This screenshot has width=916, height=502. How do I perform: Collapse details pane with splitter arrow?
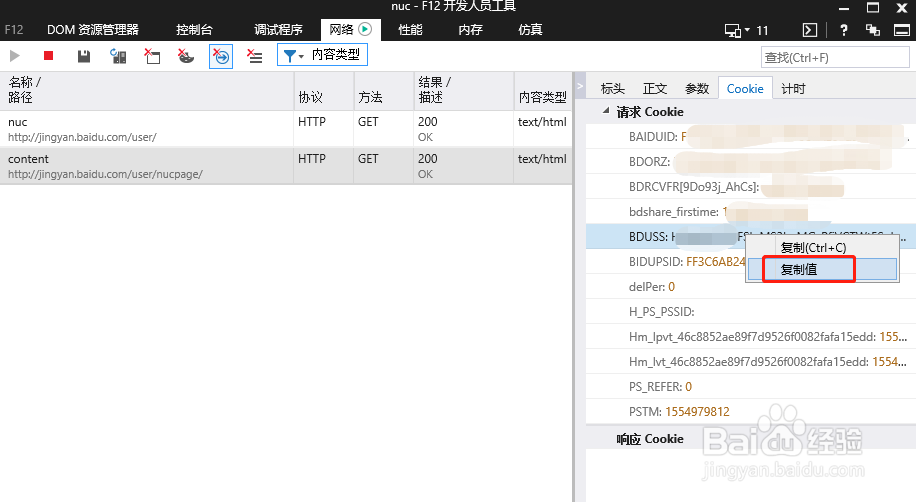pos(580,86)
